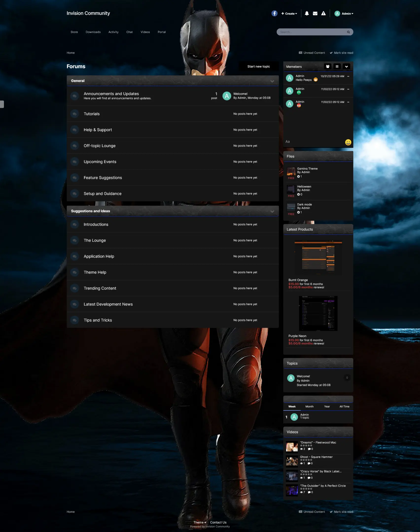This screenshot has height=532, width=420.
Task: Open "The Outsider" by A Perfect Circle video
Action: click(323, 486)
